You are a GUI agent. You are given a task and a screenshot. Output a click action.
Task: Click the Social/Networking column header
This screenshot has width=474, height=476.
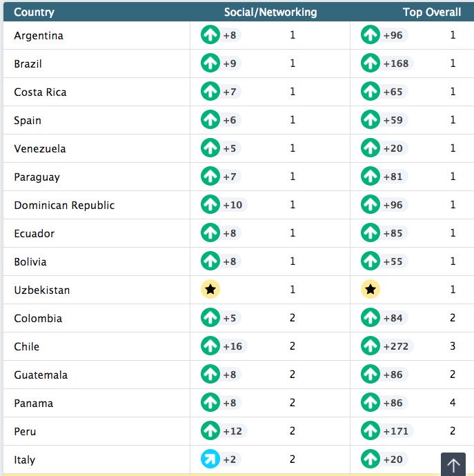(x=270, y=12)
